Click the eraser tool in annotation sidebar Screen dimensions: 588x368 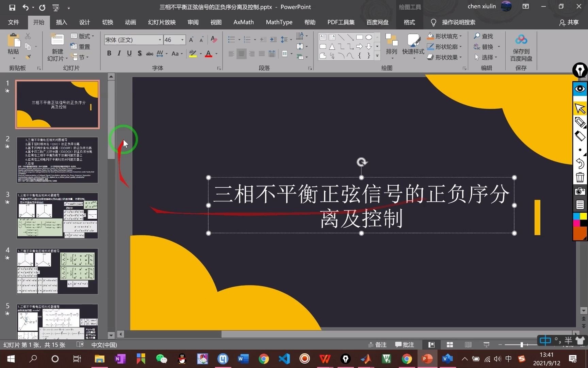click(x=580, y=136)
